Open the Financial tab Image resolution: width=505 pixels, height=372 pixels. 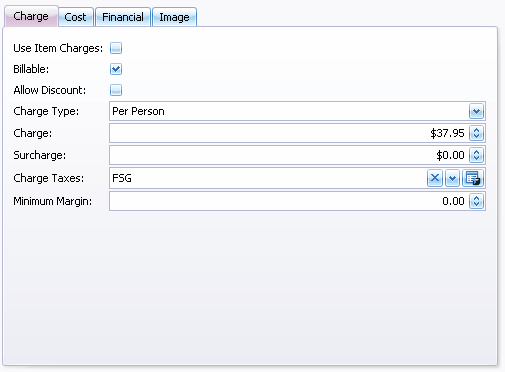[123, 17]
